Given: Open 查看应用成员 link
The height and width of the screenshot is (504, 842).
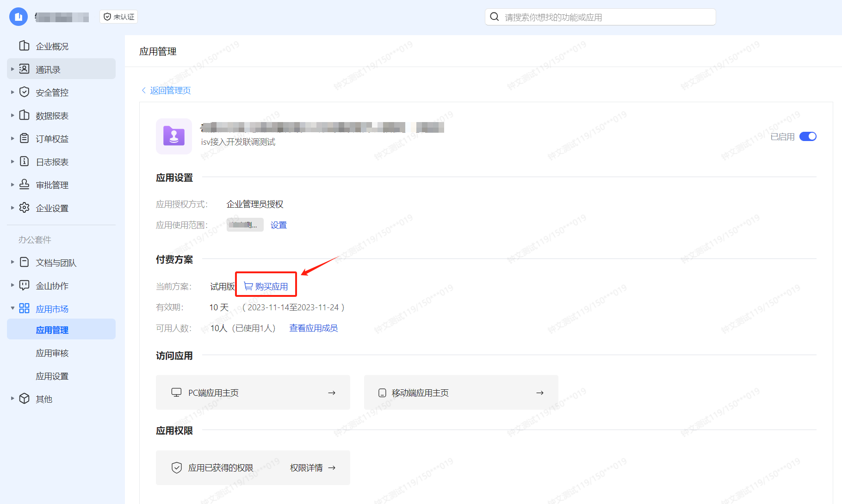Looking at the screenshot, I should point(313,328).
